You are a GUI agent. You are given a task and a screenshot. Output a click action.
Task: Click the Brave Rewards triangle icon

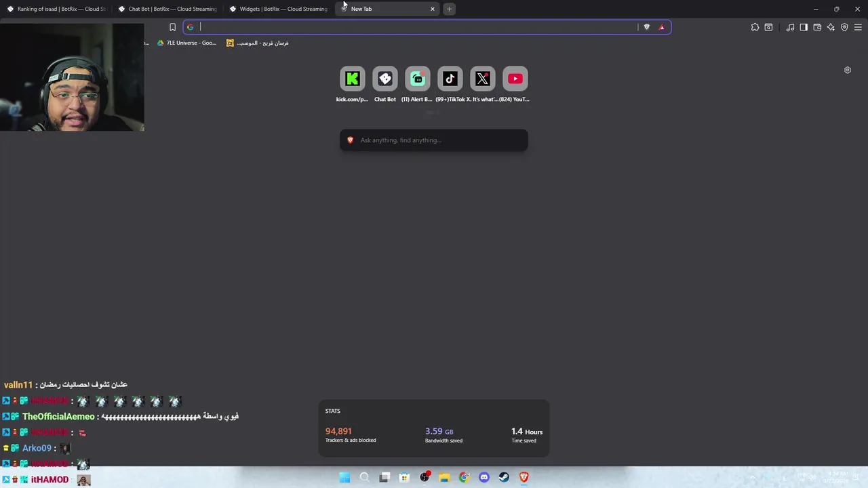pos(662,27)
